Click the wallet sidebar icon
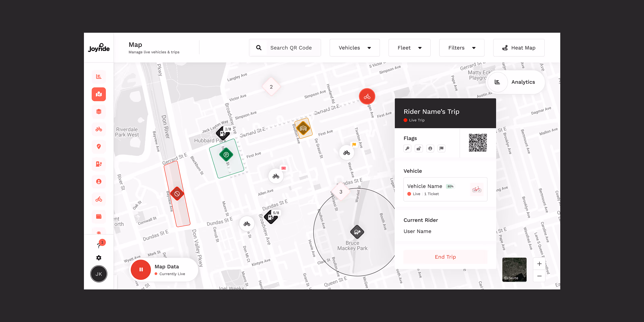The height and width of the screenshot is (322, 644). point(99,217)
